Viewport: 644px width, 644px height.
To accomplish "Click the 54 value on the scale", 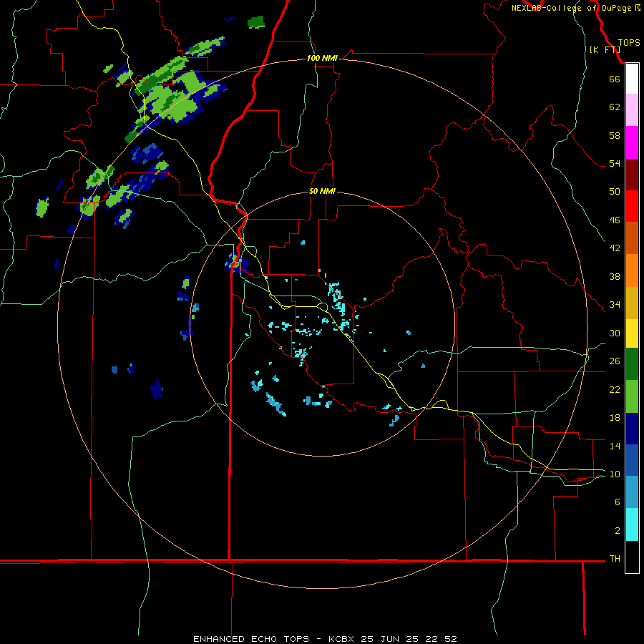I will click(615, 163).
